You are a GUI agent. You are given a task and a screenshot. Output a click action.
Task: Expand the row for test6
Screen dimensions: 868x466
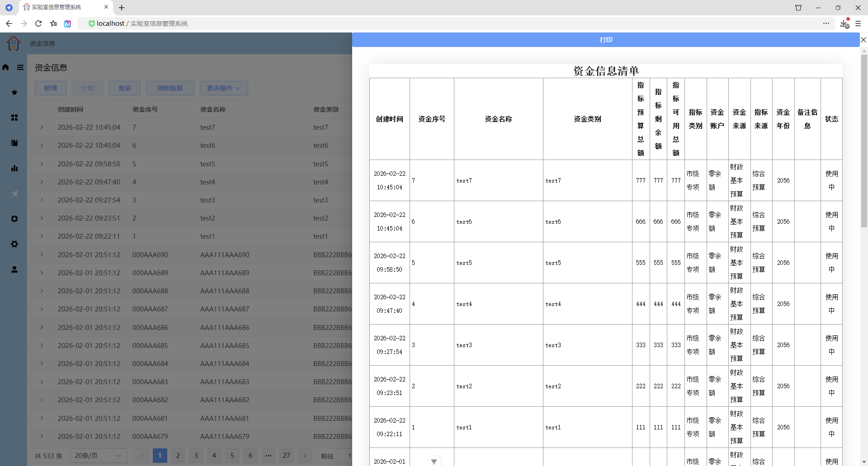tap(42, 146)
